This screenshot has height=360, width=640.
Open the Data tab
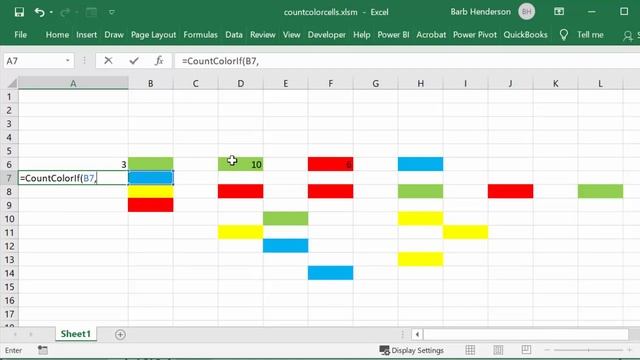tap(234, 35)
